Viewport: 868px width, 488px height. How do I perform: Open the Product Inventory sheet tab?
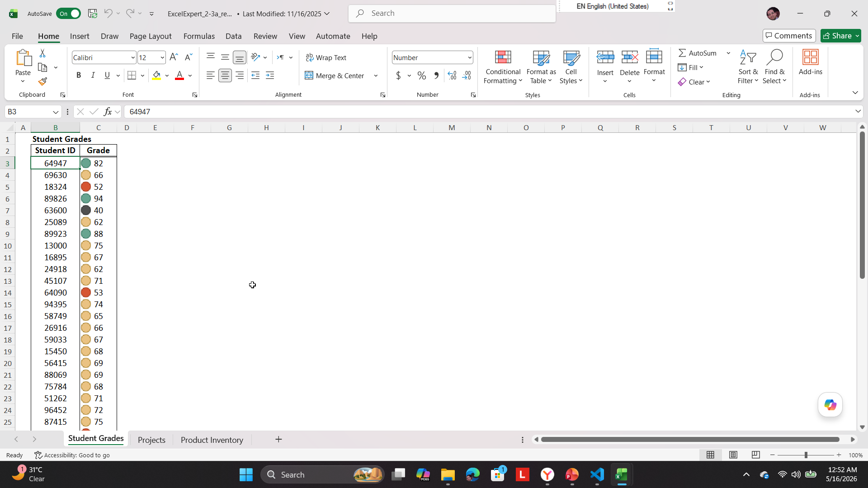click(212, 440)
